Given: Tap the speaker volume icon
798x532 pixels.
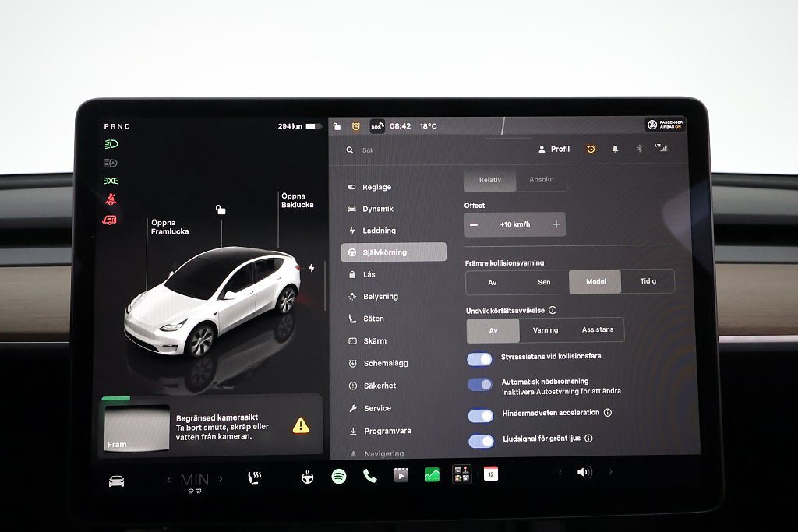Looking at the screenshot, I should coord(584,473).
